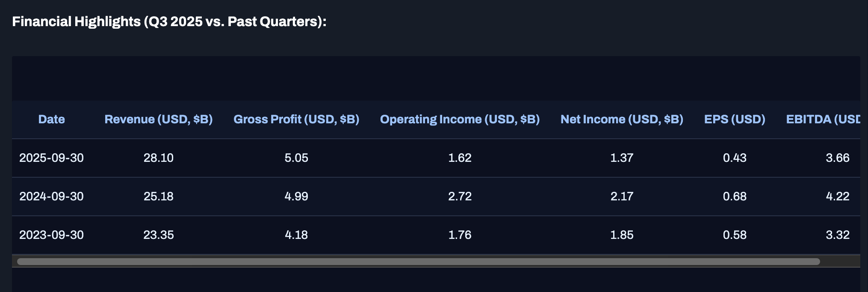Click the 23.35 revenue value

[158, 235]
